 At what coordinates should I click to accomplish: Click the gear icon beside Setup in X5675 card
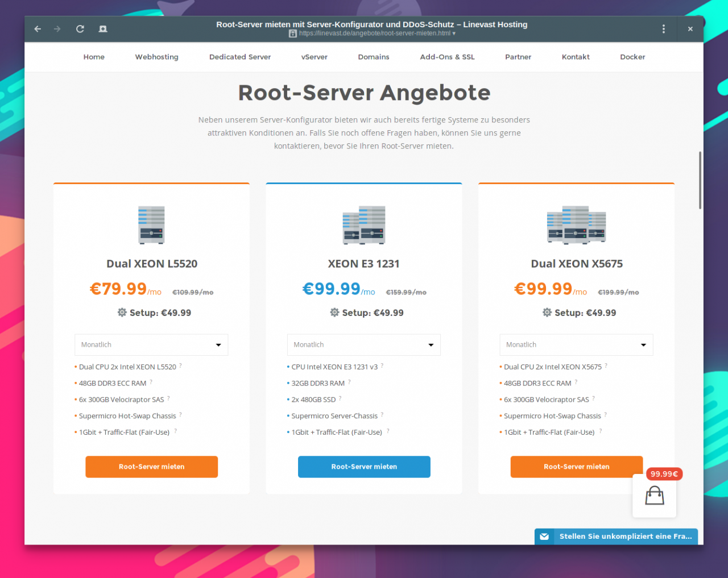click(x=547, y=312)
